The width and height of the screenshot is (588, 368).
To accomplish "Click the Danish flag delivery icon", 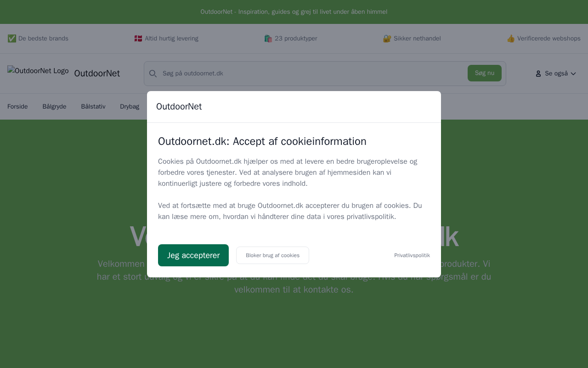I will 138,39.
